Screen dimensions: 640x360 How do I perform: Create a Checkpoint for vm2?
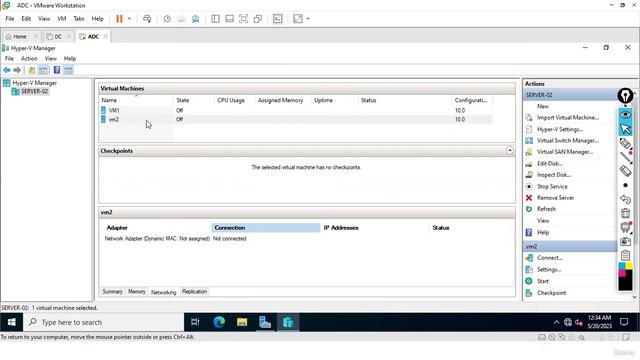pyautogui.click(x=551, y=293)
